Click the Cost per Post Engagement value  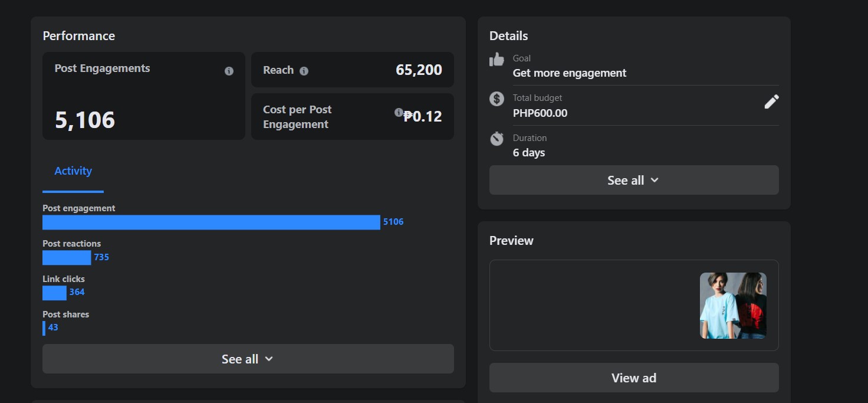click(423, 117)
